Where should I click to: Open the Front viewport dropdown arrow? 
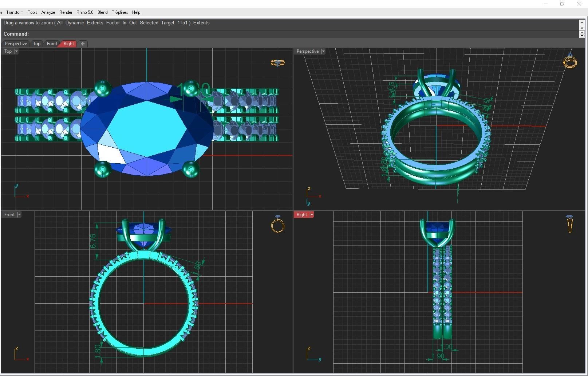(19, 215)
